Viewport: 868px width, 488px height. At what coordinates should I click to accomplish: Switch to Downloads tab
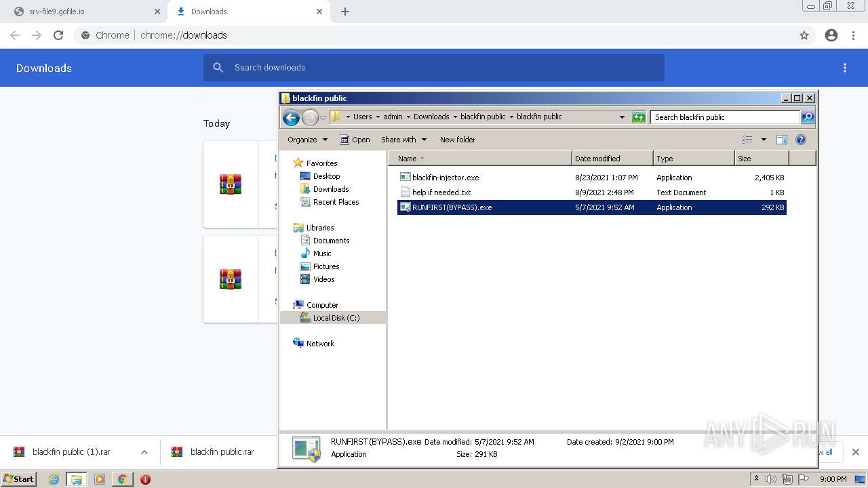pos(248,12)
